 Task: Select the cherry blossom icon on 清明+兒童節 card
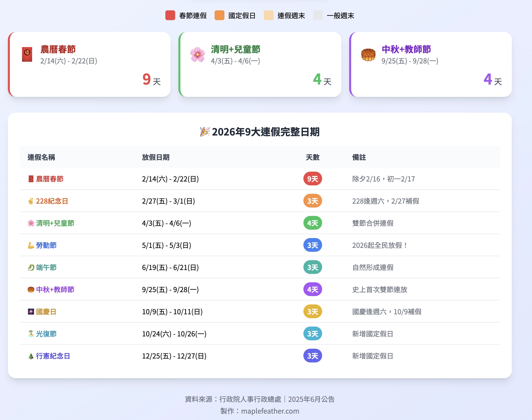pyautogui.click(x=198, y=55)
